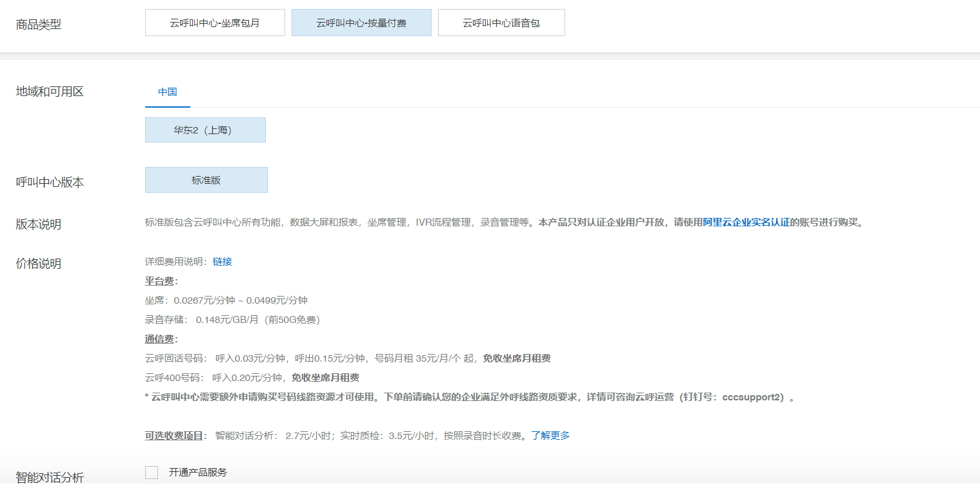Image resolution: width=980 pixels, height=499 pixels.
Task: Click the cccsupport2 notice line
Action: point(470,397)
